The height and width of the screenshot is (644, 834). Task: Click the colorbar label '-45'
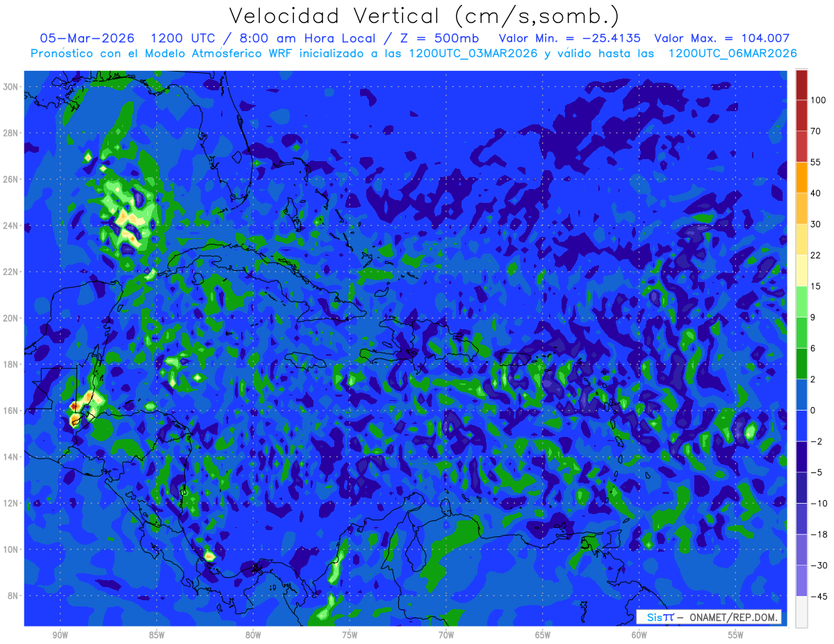pyautogui.click(x=818, y=596)
